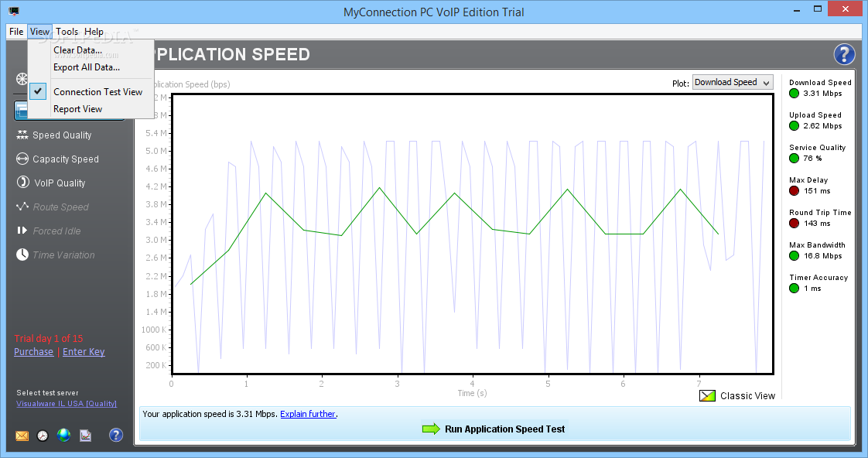Click the green arrow run test icon
Screen dimensions: 868x458
(x=431, y=429)
